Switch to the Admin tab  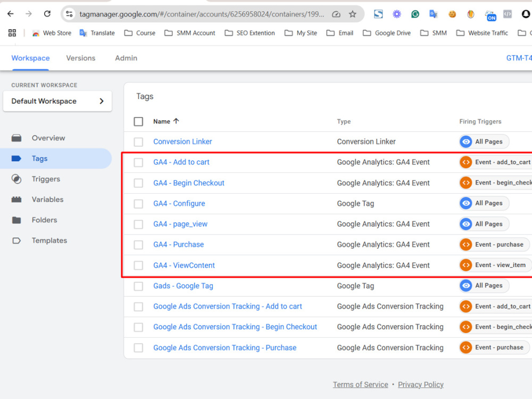[126, 58]
